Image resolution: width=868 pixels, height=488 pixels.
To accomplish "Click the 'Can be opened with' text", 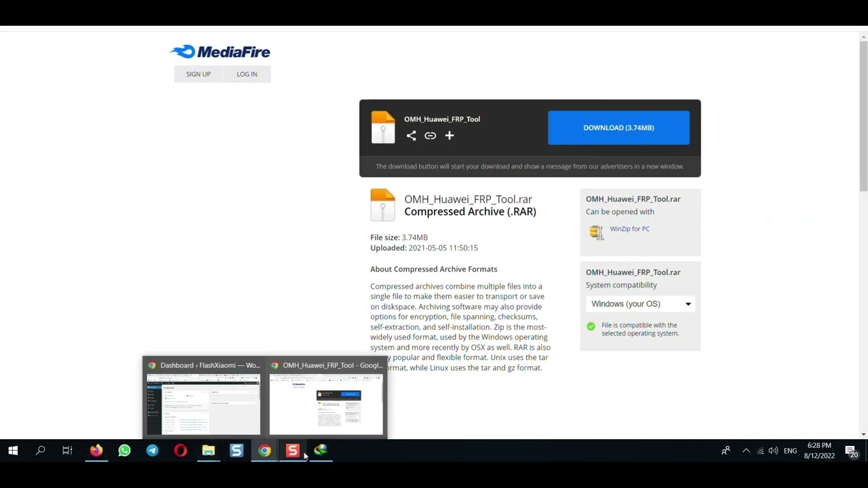I will click(620, 212).
